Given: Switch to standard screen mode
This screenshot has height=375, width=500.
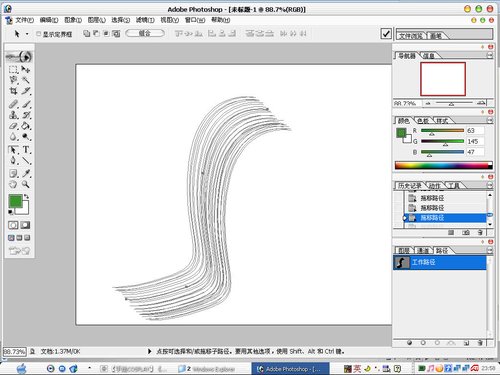Looking at the screenshot, I should [x=11, y=238].
